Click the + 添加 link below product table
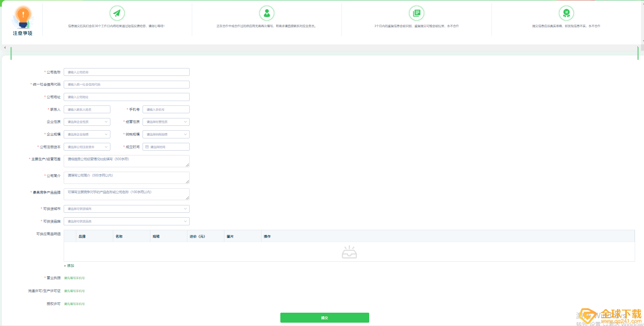 click(69, 266)
